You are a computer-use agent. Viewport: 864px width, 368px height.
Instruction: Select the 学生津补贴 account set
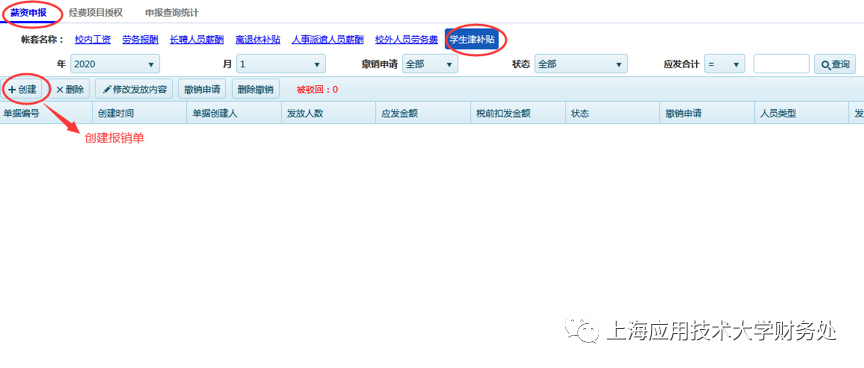click(x=472, y=39)
